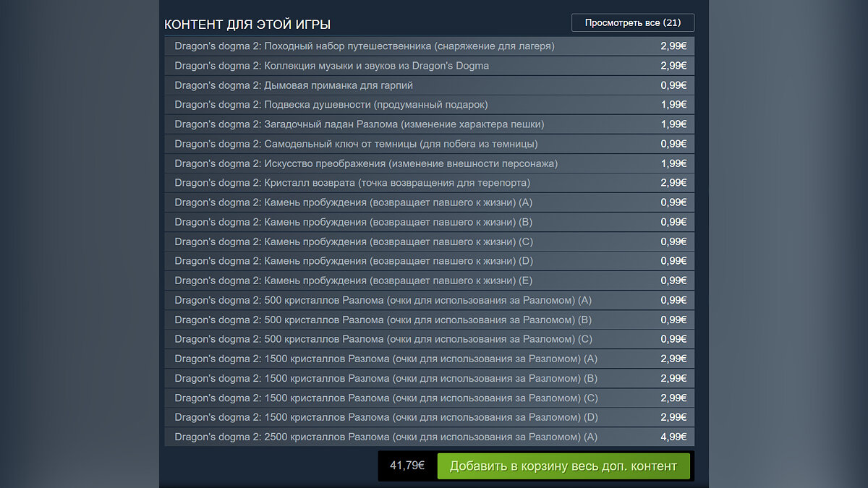Click '500 кристаллов Разлома' (C) row
Image resolution: width=868 pixels, height=488 pixels.
(383, 339)
